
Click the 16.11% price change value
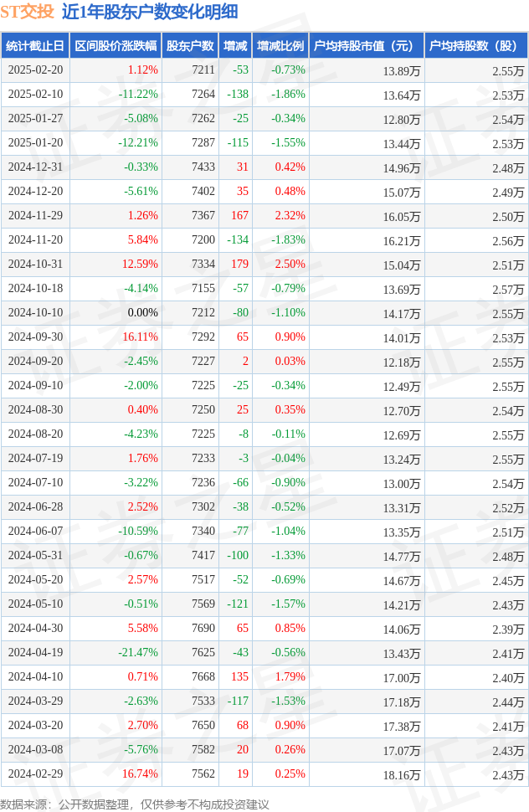140,337
